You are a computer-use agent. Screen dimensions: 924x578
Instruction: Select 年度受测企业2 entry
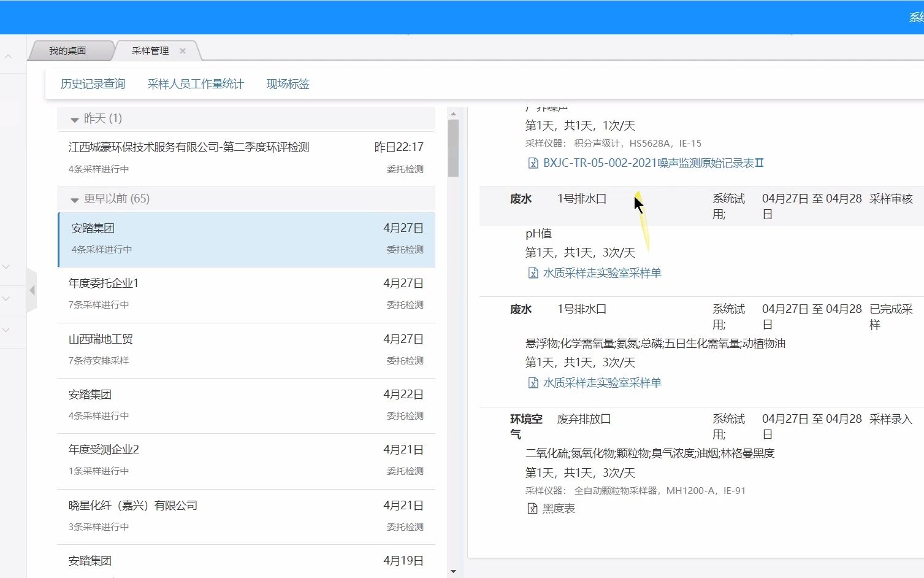[246, 461]
